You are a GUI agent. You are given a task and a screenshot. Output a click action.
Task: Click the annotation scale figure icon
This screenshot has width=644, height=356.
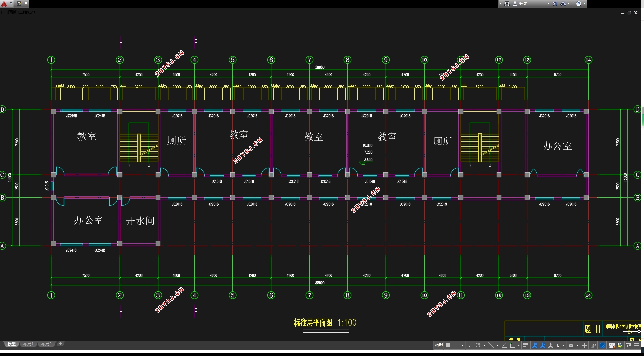551,345
